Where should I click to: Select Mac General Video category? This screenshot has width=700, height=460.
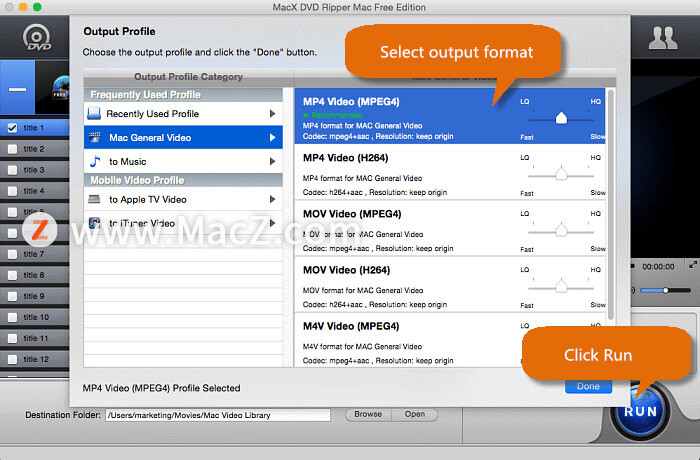(183, 138)
